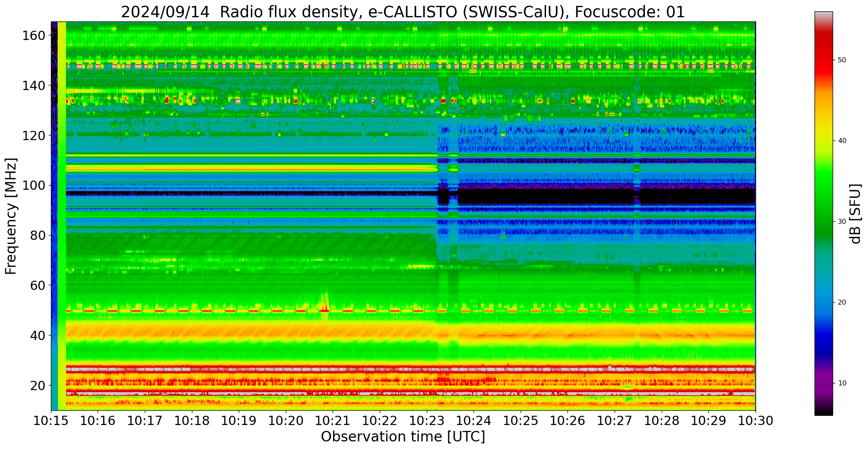Click the black band near 95 MHz after 10:24

tap(606, 197)
